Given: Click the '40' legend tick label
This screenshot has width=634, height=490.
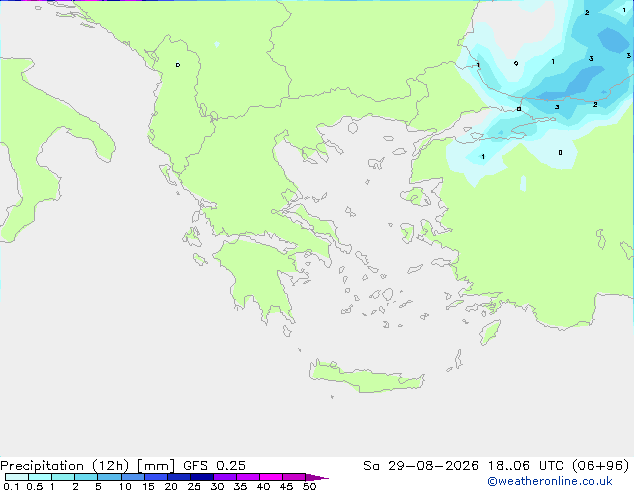Looking at the screenshot, I should [x=263, y=486].
